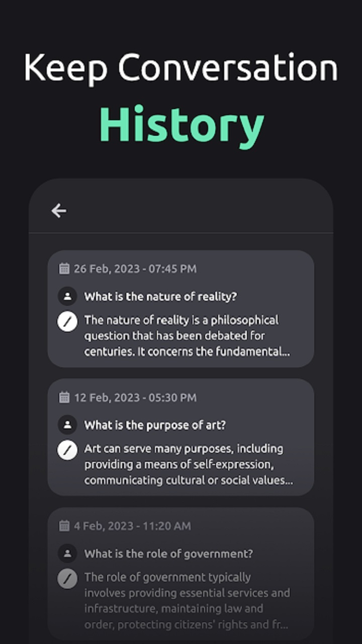Open the 26 Feb, 2023 - 07:45 PM conversation
Viewport: 362px width, 644px height.
click(x=181, y=308)
